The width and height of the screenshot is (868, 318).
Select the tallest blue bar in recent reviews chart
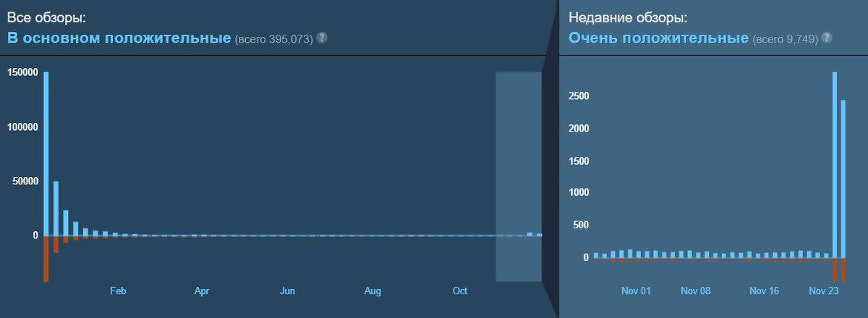coord(835,165)
